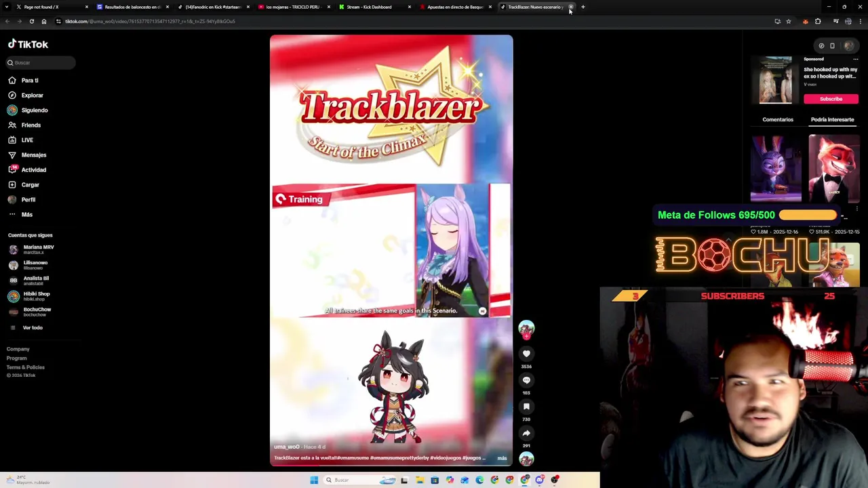
Task: Share video with arrow icon
Action: coord(526,432)
